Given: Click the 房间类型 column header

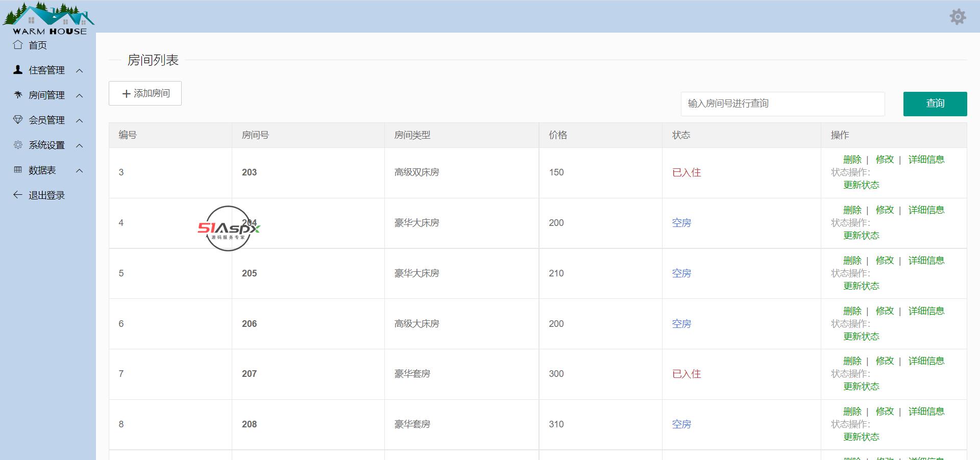Looking at the screenshot, I should [461, 135].
